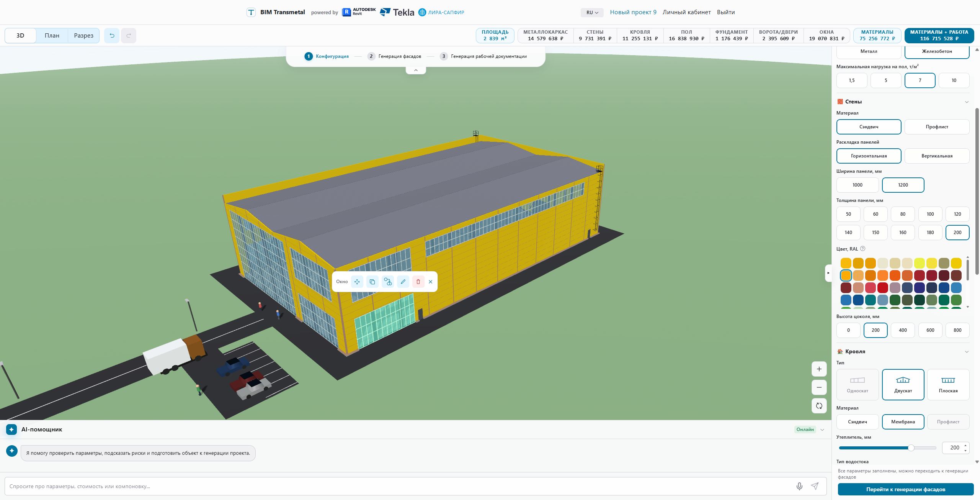Open the Новый проект 9 link
Image resolution: width=980 pixels, height=500 pixels.
(633, 12)
